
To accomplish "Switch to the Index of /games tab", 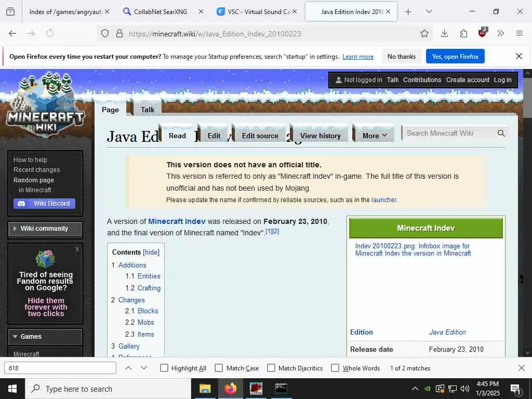I will point(65,11).
